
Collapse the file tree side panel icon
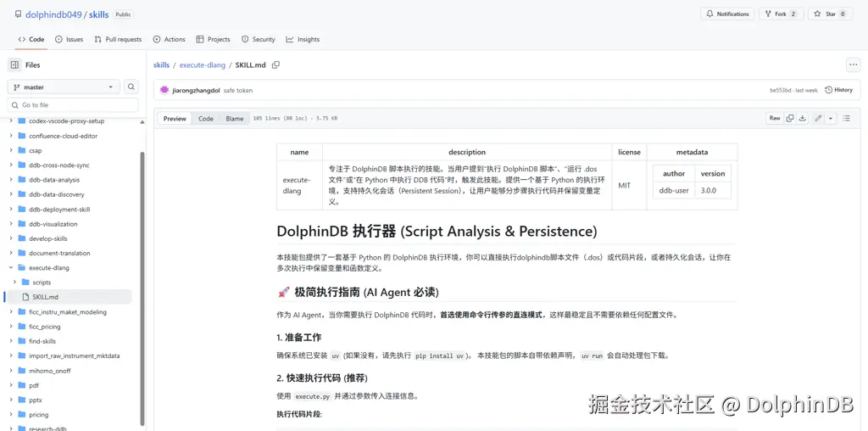(x=14, y=64)
